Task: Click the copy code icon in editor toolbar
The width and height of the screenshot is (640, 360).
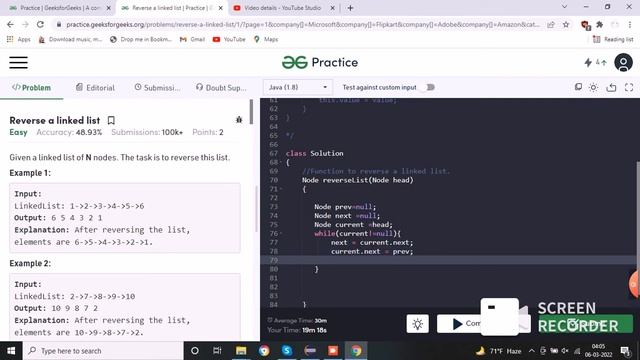Action: point(578,87)
